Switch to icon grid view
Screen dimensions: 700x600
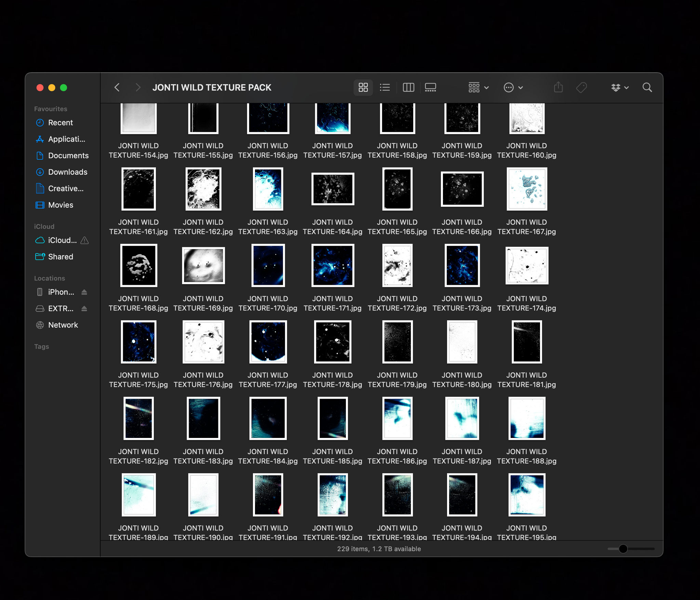(363, 88)
